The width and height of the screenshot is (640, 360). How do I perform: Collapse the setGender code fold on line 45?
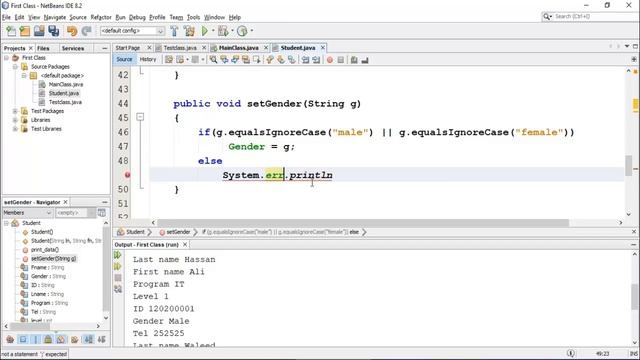[140, 118]
